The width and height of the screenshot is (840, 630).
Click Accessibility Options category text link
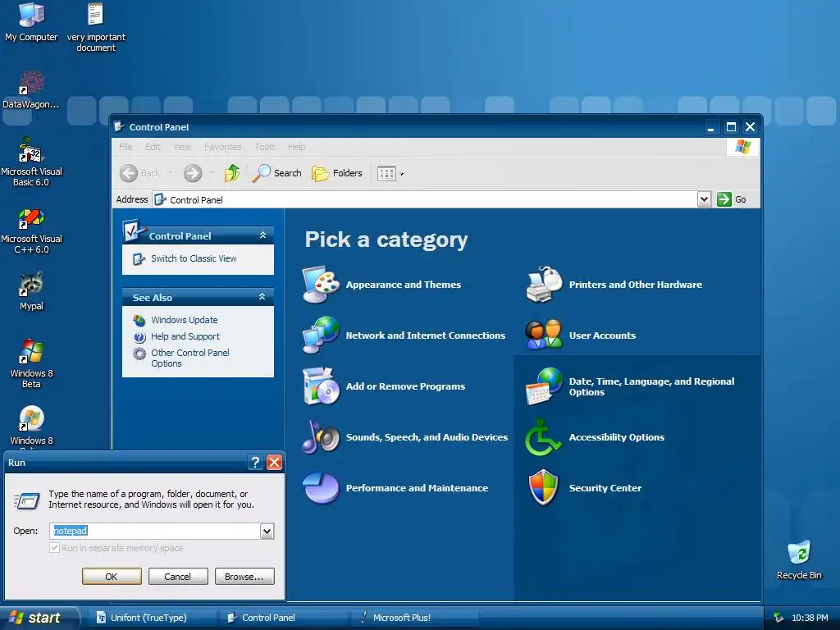point(617,437)
